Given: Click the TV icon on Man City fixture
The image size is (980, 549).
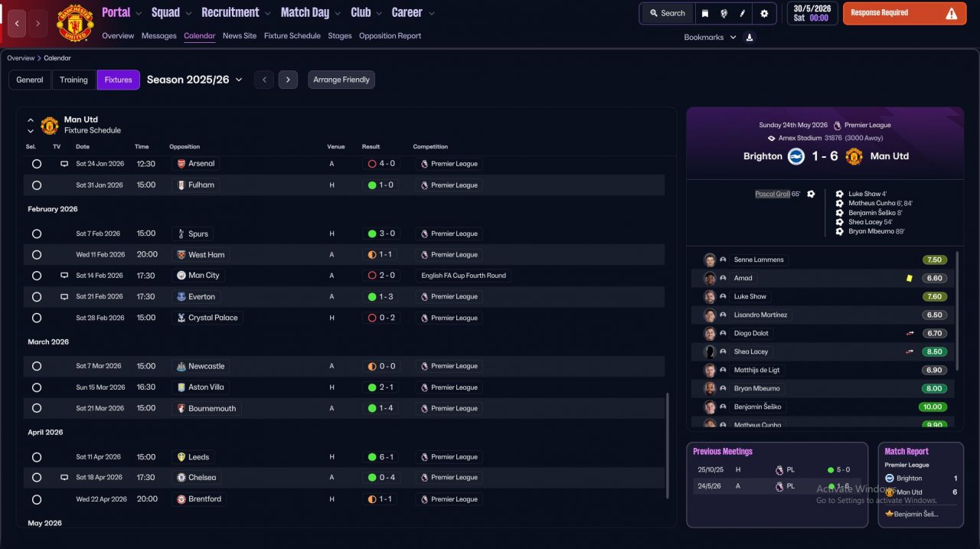Looking at the screenshot, I should [64, 276].
